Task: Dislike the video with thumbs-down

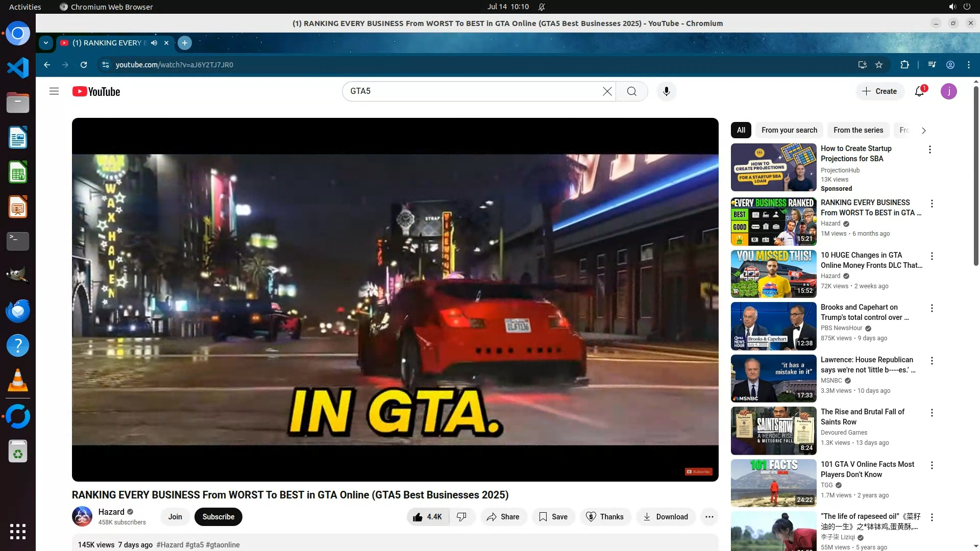Action: click(x=462, y=517)
